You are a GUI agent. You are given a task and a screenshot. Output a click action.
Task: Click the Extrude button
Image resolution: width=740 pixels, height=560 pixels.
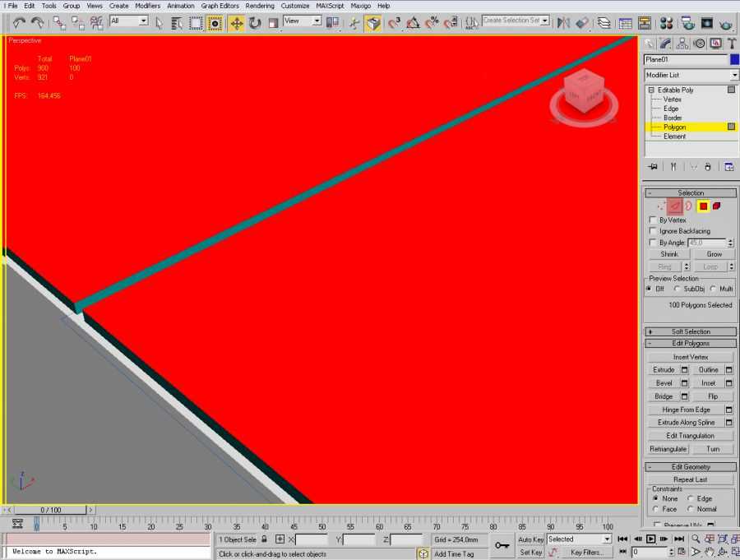pyautogui.click(x=664, y=370)
